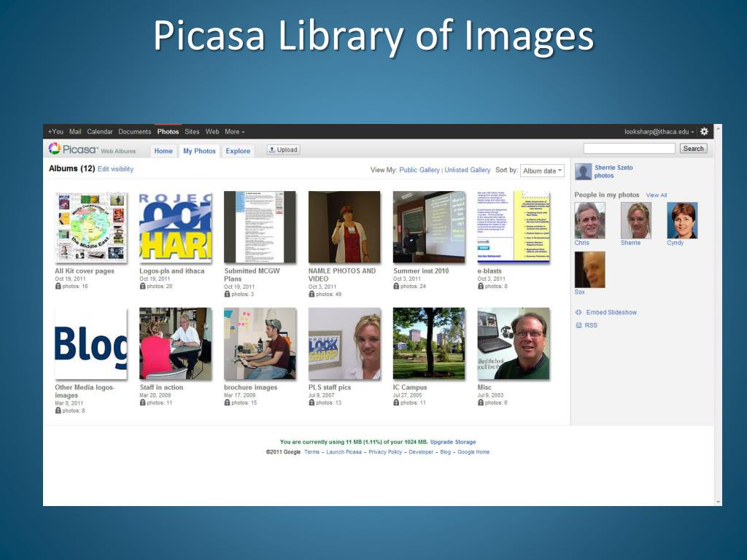The height and width of the screenshot is (560, 747).
Task: Open e-blasts album thumbnail
Action: pos(514,227)
